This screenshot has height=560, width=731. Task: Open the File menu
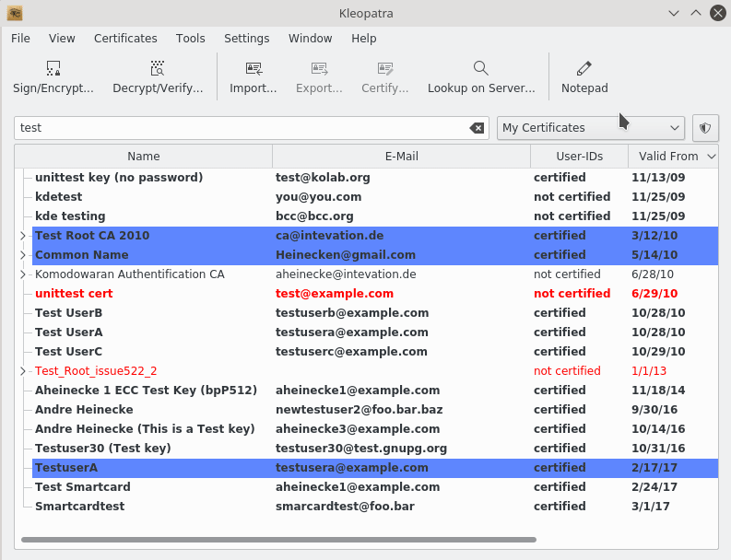[x=20, y=38]
